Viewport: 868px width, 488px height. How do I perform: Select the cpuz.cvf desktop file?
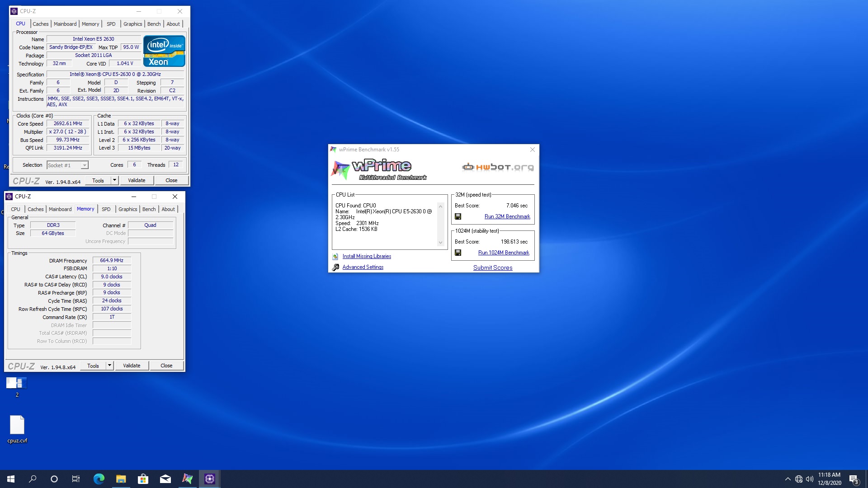tap(17, 429)
